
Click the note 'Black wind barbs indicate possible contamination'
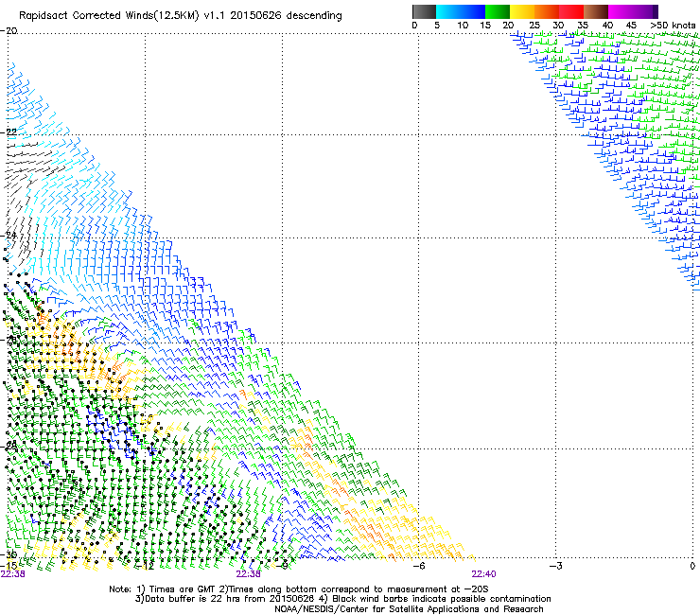tap(442, 599)
